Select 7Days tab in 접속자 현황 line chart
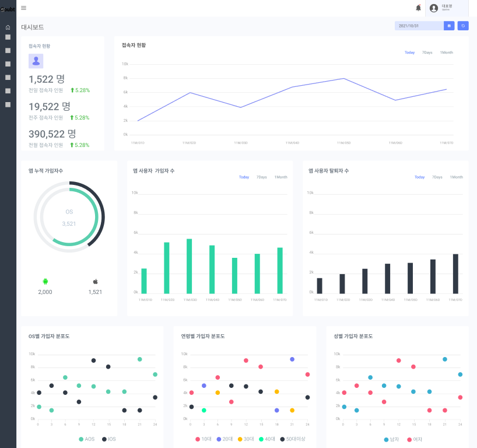This screenshot has height=448, width=477. click(427, 52)
